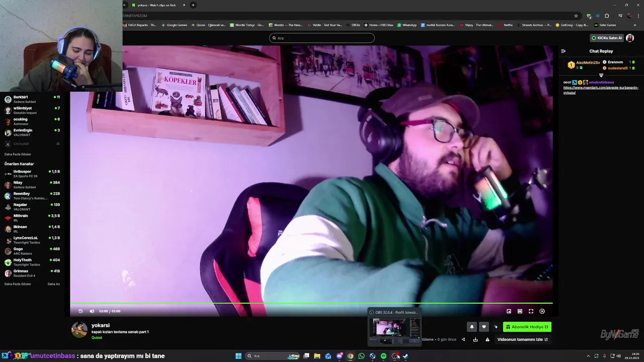
Task: Open Selin Games bookmark
Action: click(605, 25)
